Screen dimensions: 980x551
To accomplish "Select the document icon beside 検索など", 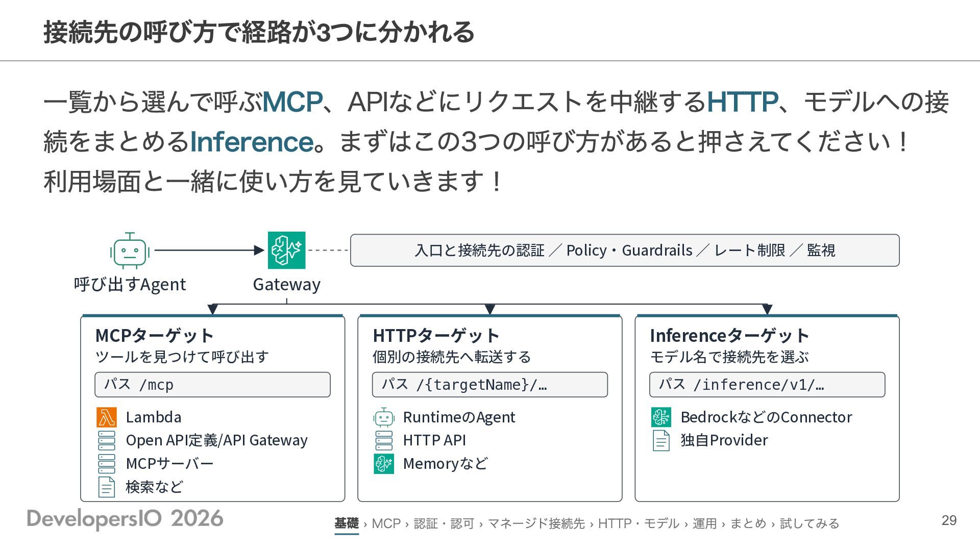I will tap(107, 487).
